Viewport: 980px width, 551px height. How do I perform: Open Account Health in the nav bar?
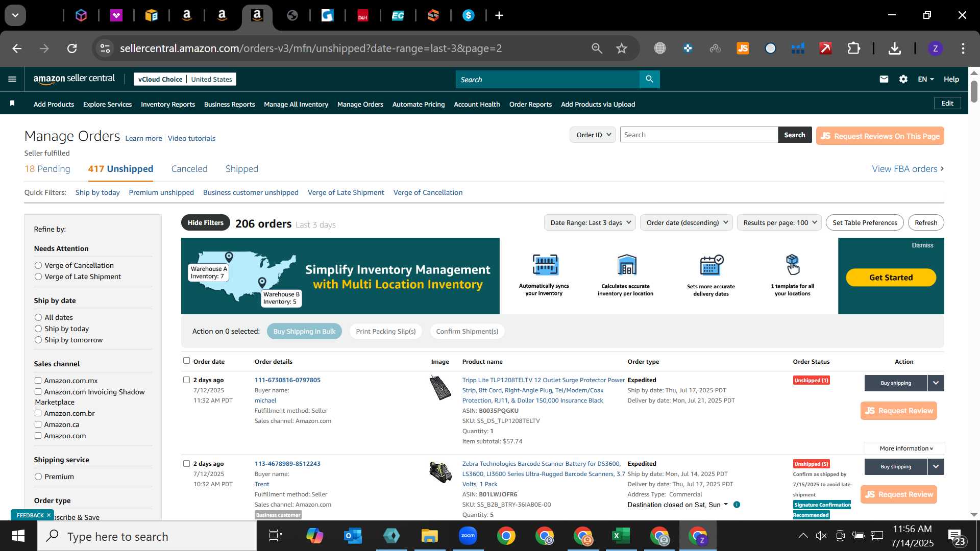click(x=477, y=104)
